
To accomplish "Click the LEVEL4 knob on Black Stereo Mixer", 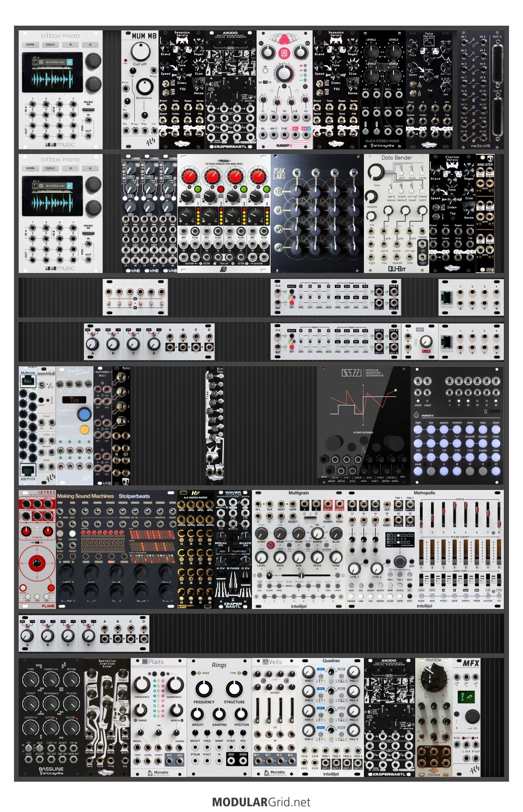I will [x=394, y=75].
